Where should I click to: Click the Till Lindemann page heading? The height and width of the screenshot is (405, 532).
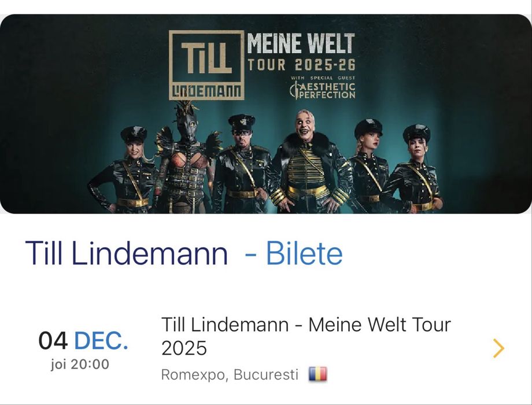point(127,253)
